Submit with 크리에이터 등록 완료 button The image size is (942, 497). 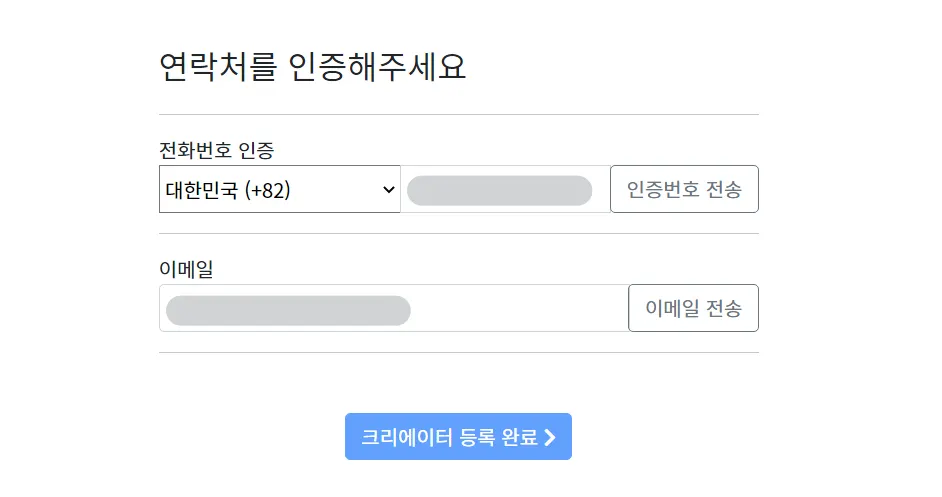458,437
